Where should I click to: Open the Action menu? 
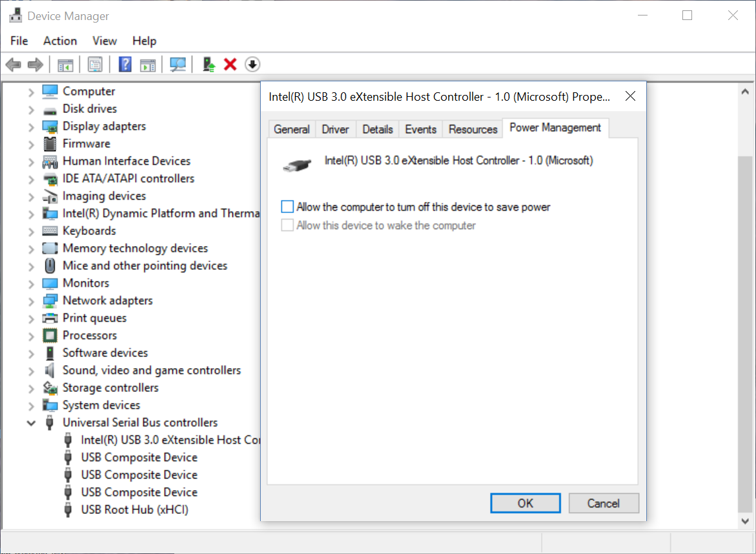click(60, 41)
